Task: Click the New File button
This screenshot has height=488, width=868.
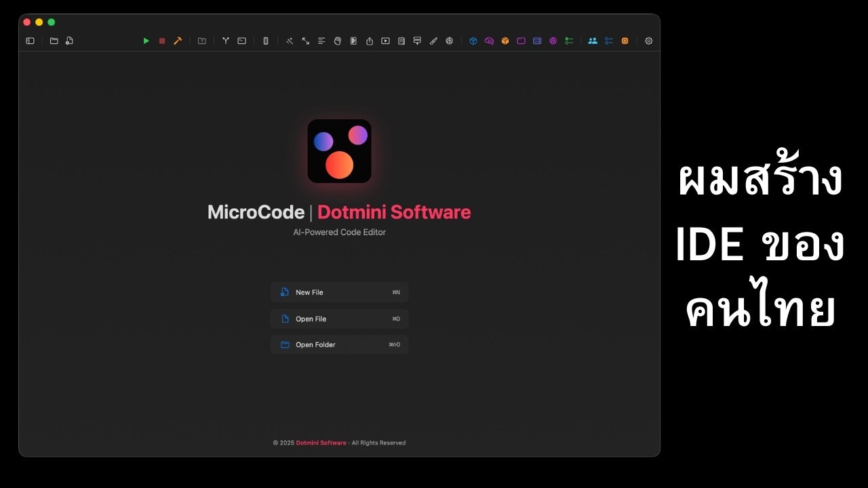Action: tap(339, 292)
